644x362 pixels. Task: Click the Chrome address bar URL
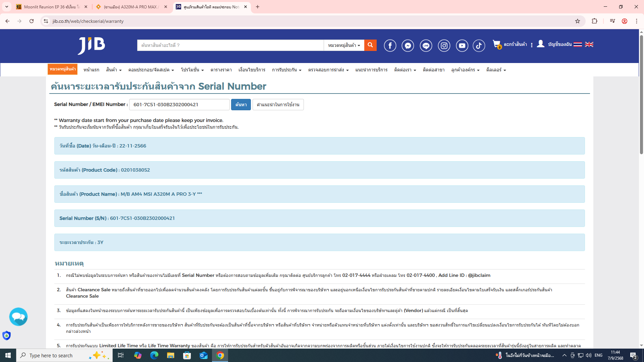88,21
